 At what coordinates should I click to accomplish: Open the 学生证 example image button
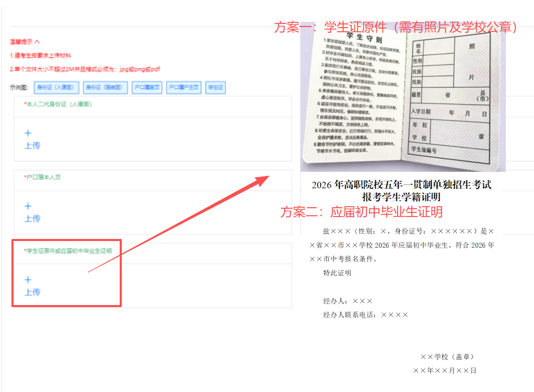[215, 87]
